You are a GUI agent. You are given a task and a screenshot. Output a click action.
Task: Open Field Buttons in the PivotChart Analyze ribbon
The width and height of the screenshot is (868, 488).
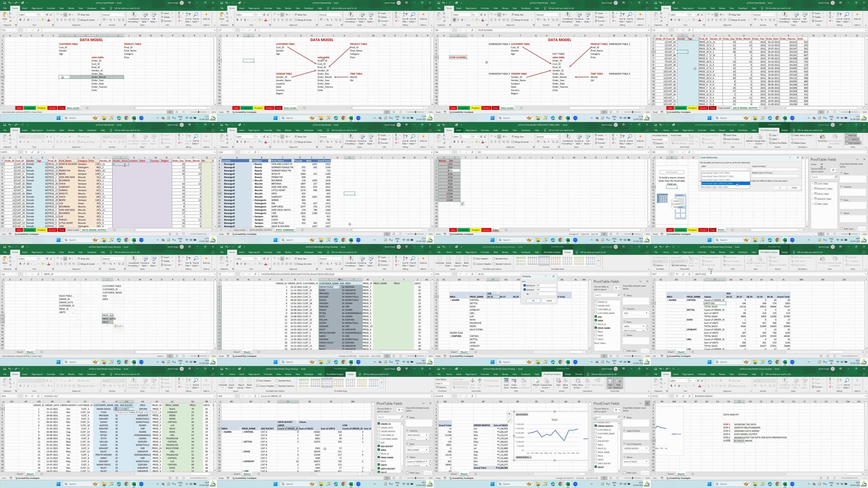tap(618, 383)
